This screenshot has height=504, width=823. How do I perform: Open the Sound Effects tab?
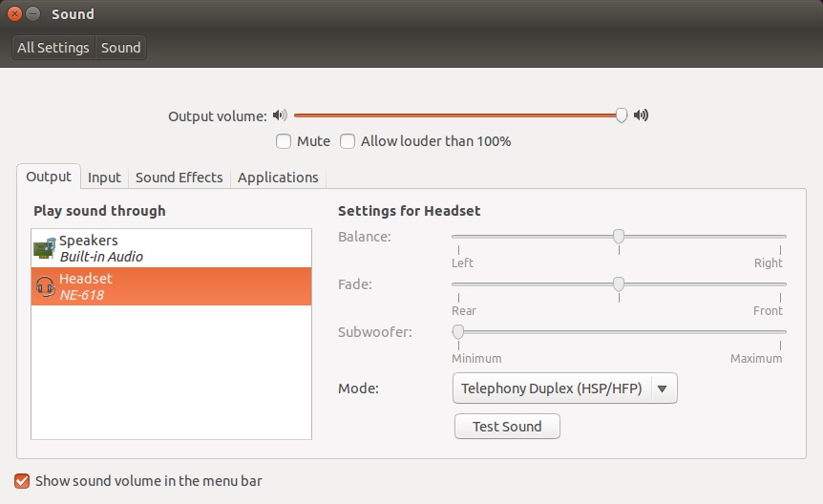click(x=179, y=178)
